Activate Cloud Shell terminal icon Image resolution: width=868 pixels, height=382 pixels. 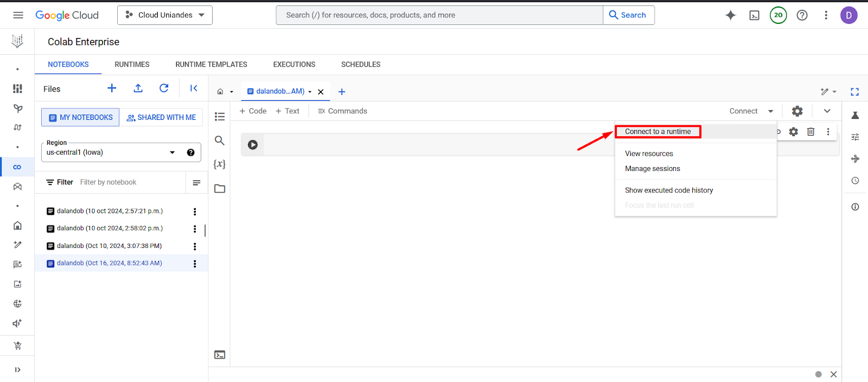pos(755,15)
